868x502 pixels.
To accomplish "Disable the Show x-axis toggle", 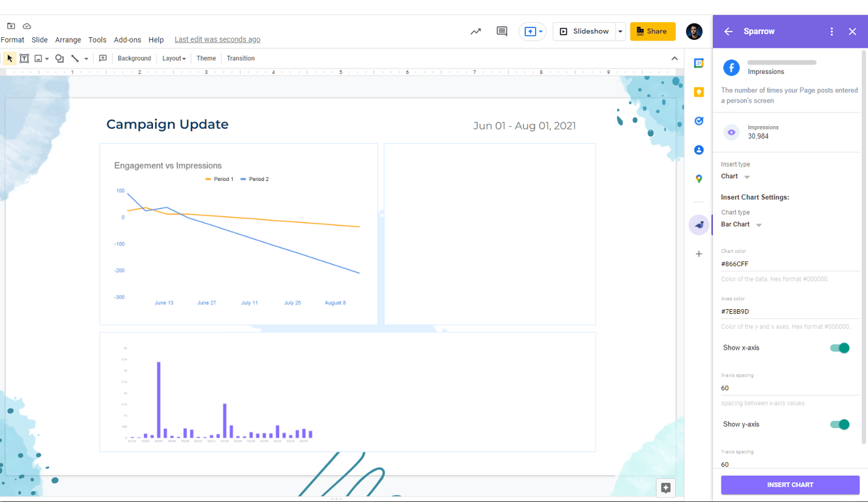I will point(840,348).
